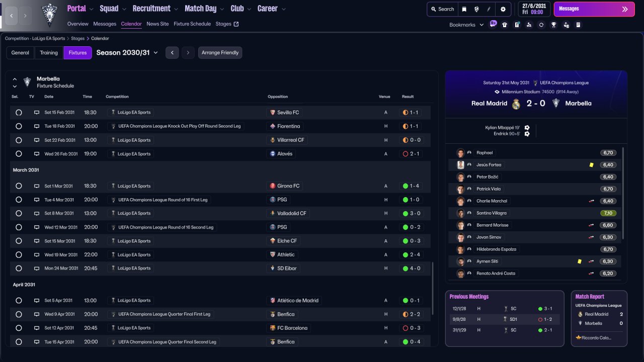The width and height of the screenshot is (644, 362).
Task: Open the Match Report panel
Action: (x=599, y=318)
